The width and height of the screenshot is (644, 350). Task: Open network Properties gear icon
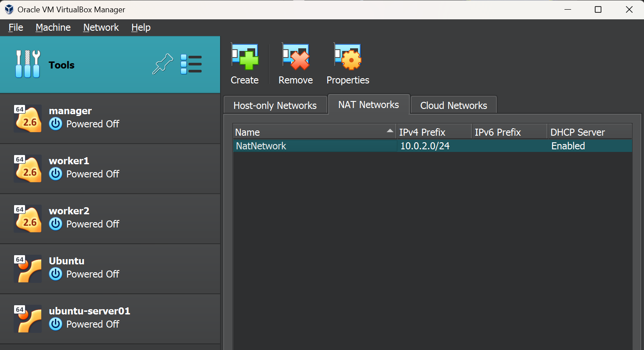point(347,58)
